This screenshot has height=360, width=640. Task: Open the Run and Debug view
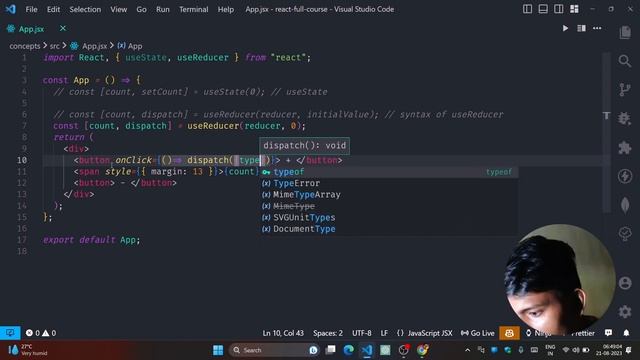coord(625,118)
